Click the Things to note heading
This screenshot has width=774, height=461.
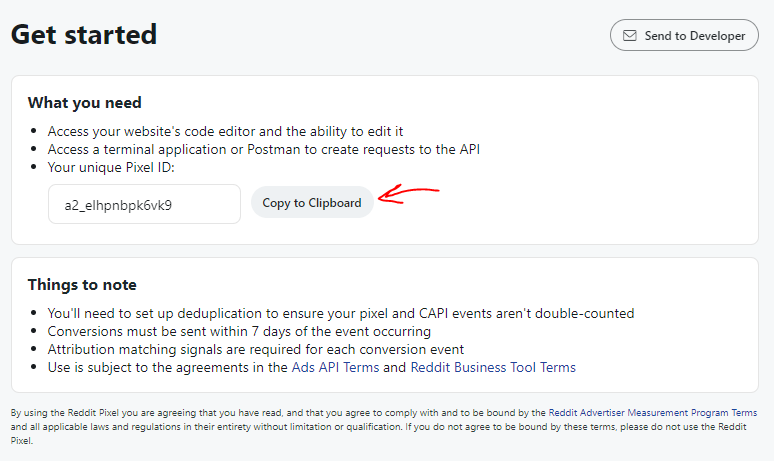coord(82,284)
